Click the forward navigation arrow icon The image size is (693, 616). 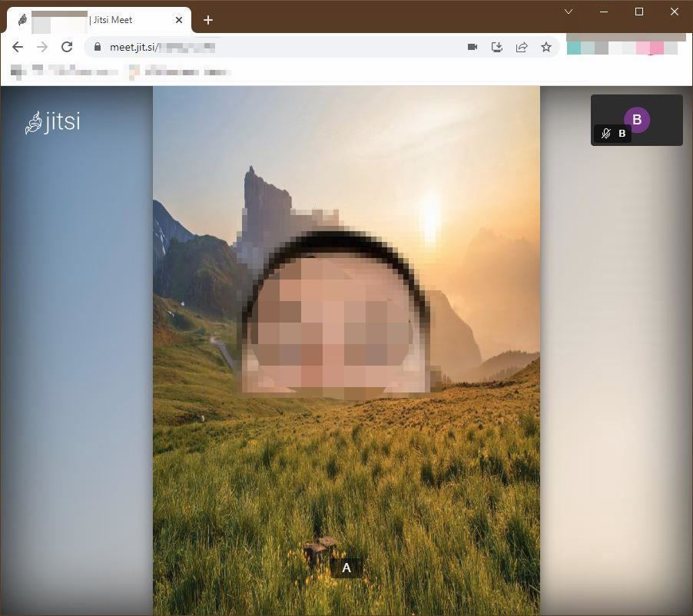point(43,47)
